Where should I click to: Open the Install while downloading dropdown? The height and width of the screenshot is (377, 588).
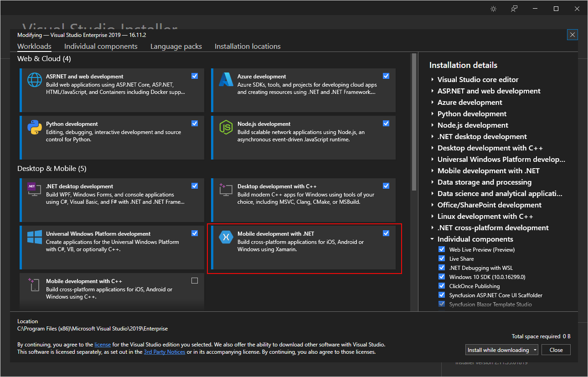[x=502, y=350]
